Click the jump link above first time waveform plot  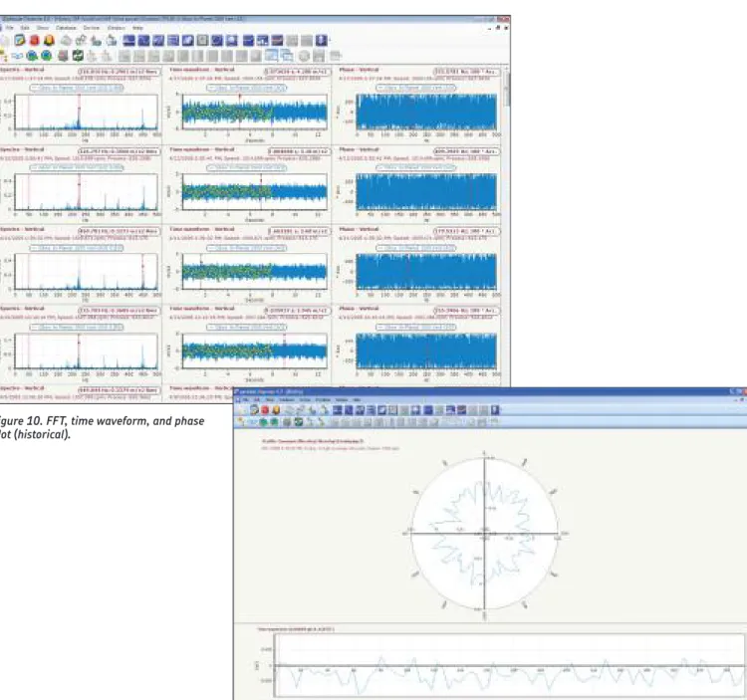coord(246,88)
